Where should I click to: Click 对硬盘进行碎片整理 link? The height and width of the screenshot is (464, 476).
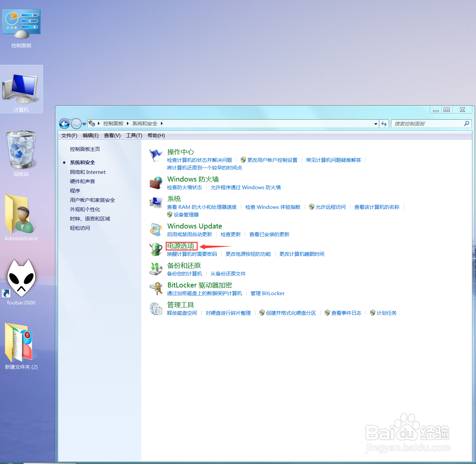(x=228, y=313)
